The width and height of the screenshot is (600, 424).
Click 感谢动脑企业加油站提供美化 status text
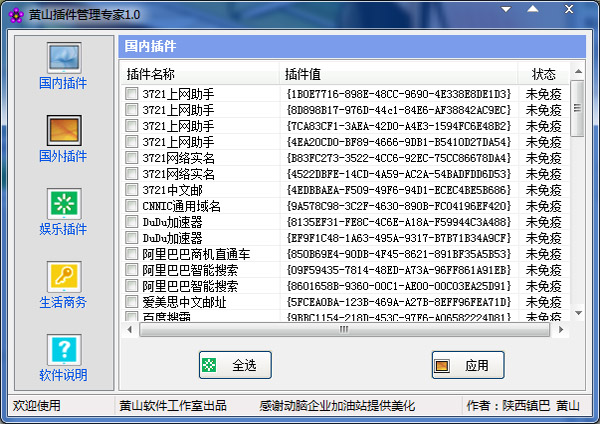click(337, 406)
